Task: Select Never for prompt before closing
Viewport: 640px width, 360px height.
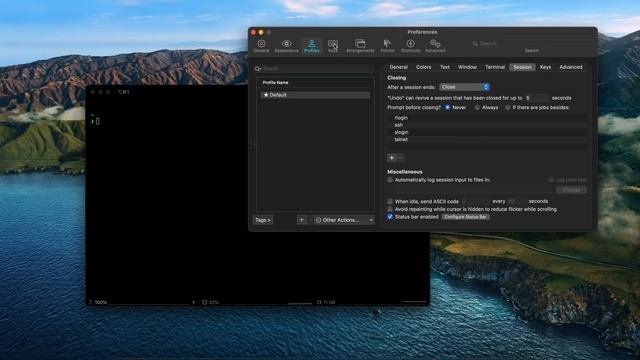Action: 448,107
